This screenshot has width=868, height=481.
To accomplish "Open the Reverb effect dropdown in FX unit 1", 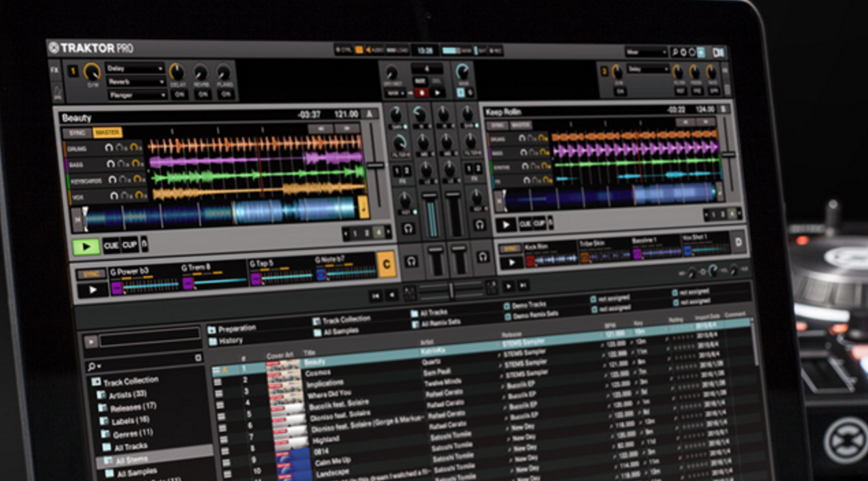I will pyautogui.click(x=134, y=82).
